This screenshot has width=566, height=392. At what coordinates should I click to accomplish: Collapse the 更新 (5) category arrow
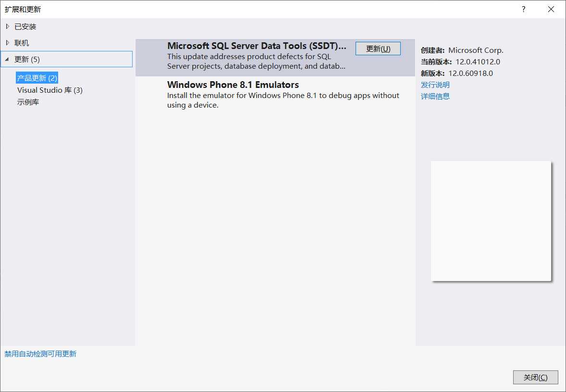click(7, 59)
